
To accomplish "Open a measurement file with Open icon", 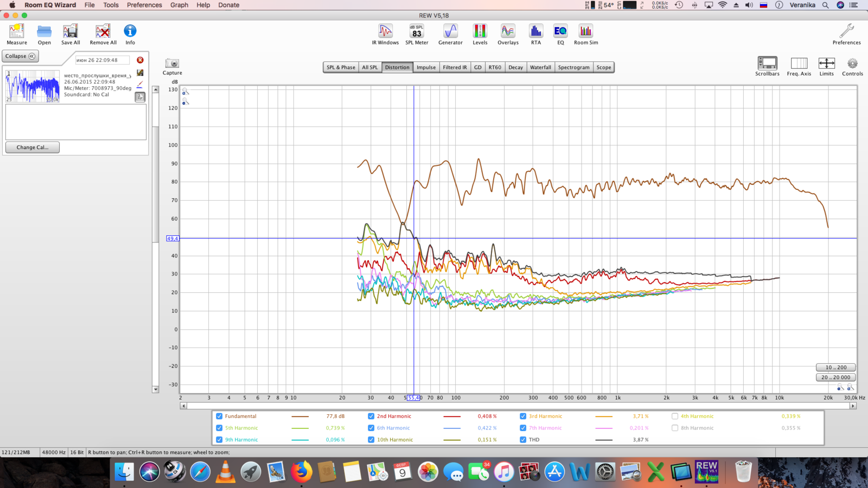I will coord(44,34).
